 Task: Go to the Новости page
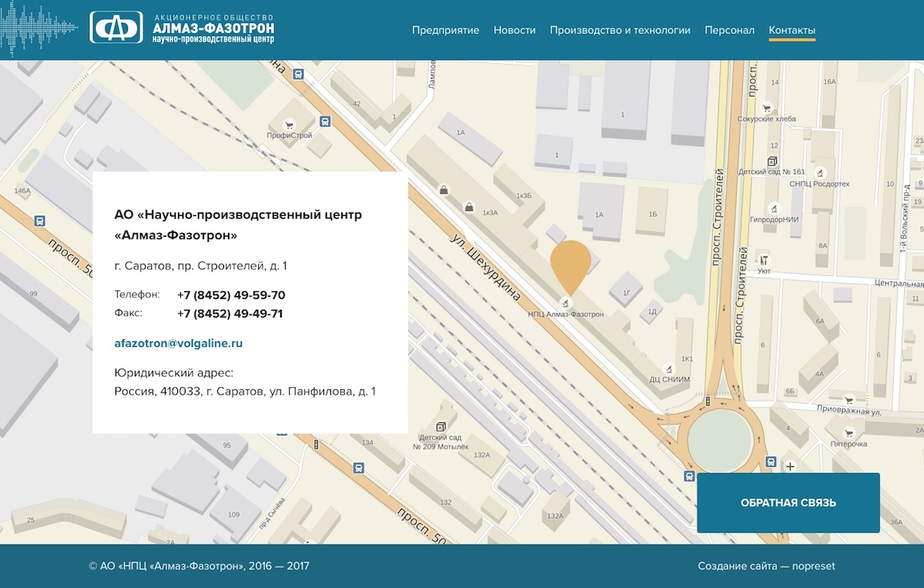point(514,30)
